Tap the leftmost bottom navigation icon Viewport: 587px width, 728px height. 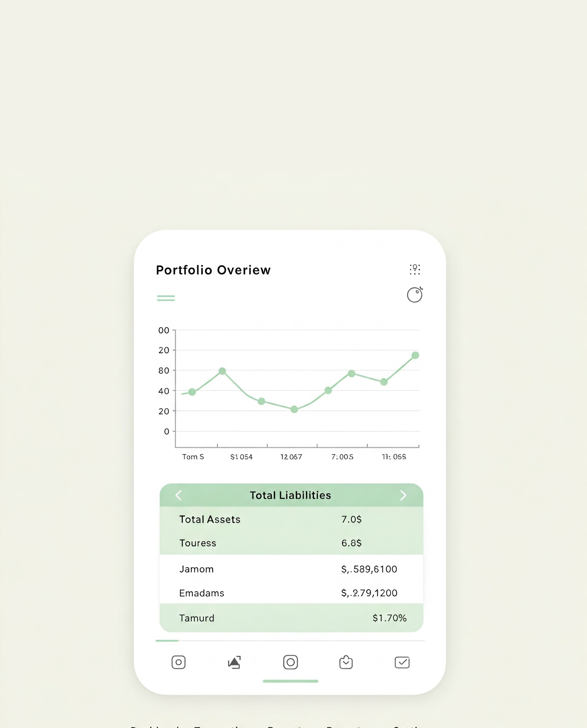tap(178, 662)
